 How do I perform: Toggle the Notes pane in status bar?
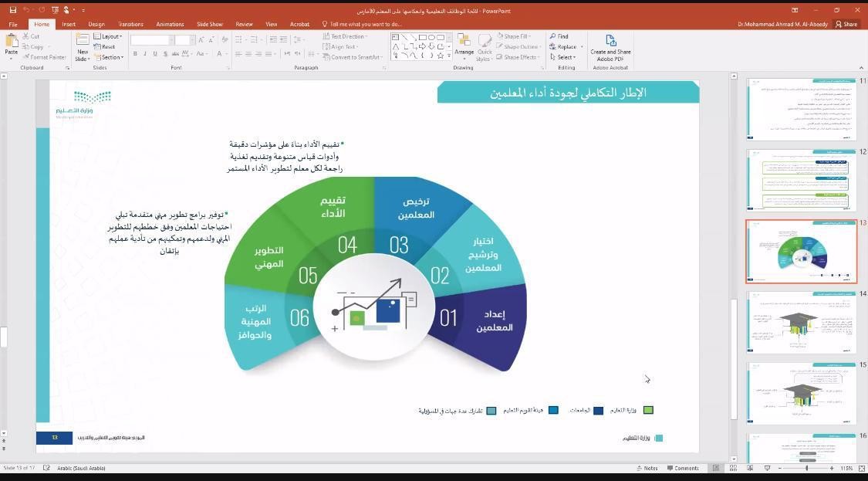(x=647, y=468)
